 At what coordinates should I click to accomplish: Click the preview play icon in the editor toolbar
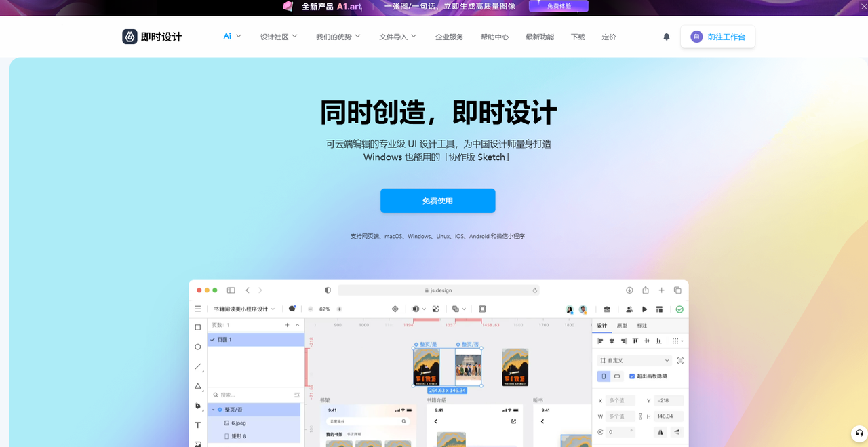point(644,309)
